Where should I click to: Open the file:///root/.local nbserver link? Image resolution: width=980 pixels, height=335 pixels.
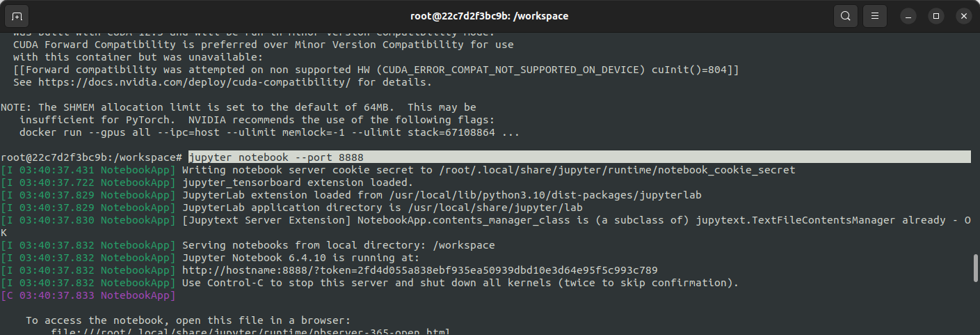tap(250, 332)
